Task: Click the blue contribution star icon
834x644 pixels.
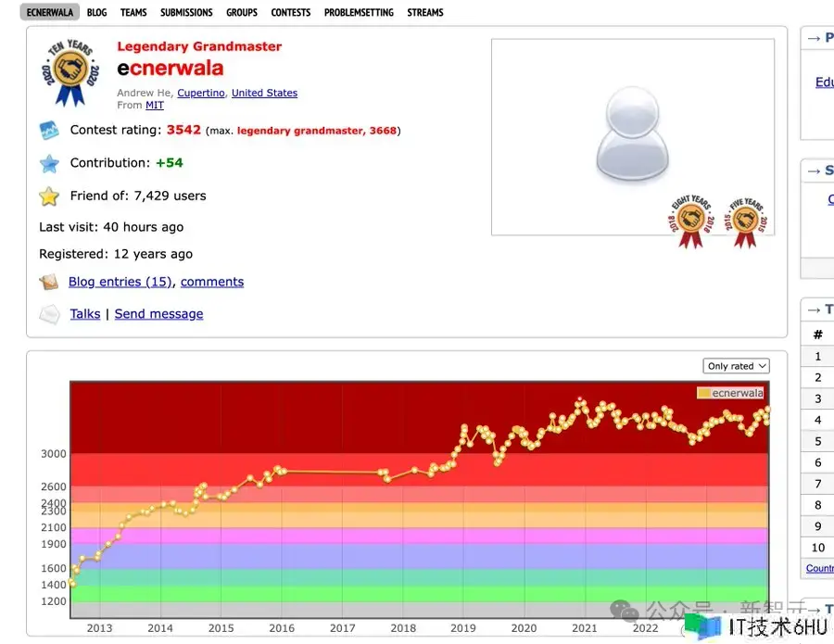Action: (49, 164)
